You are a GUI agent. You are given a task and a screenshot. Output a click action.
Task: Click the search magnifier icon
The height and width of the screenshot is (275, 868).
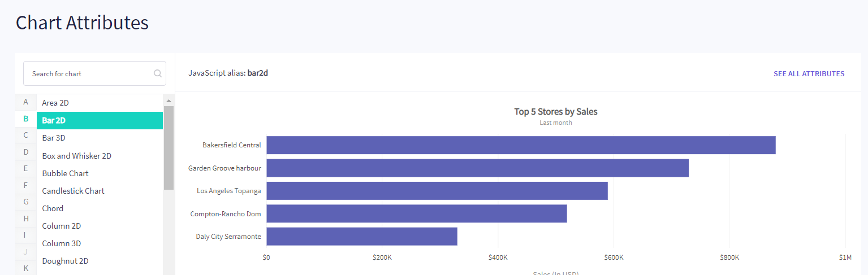pyautogui.click(x=158, y=73)
